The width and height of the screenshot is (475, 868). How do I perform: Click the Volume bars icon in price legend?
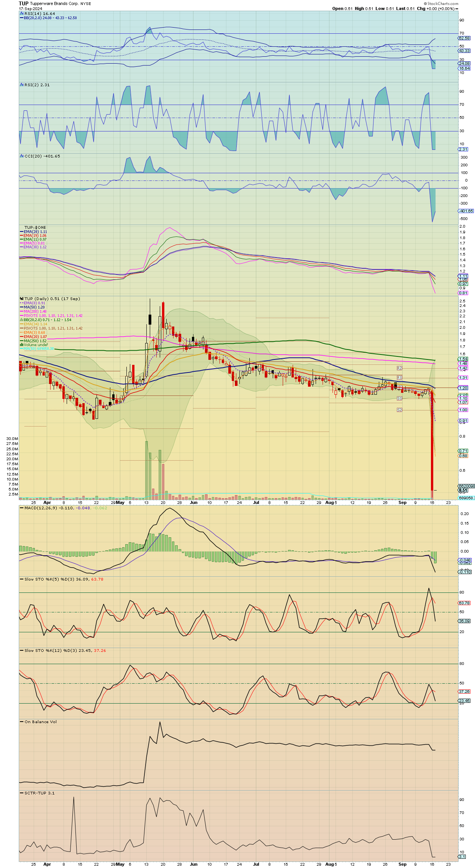21,345
